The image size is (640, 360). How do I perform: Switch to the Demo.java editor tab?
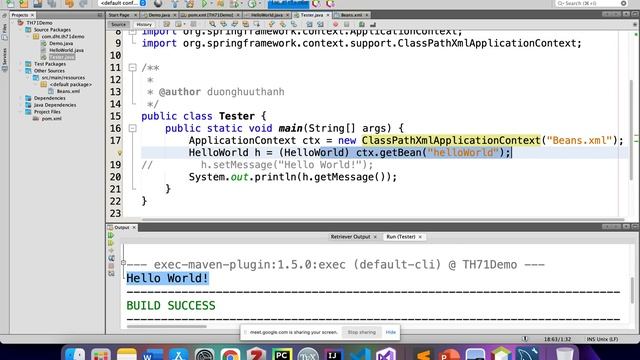[x=159, y=15]
